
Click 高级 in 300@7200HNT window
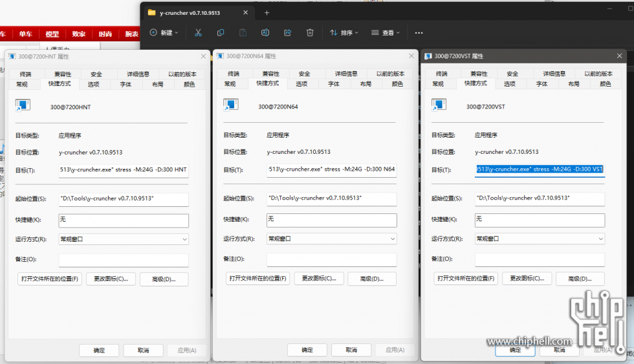(x=164, y=279)
